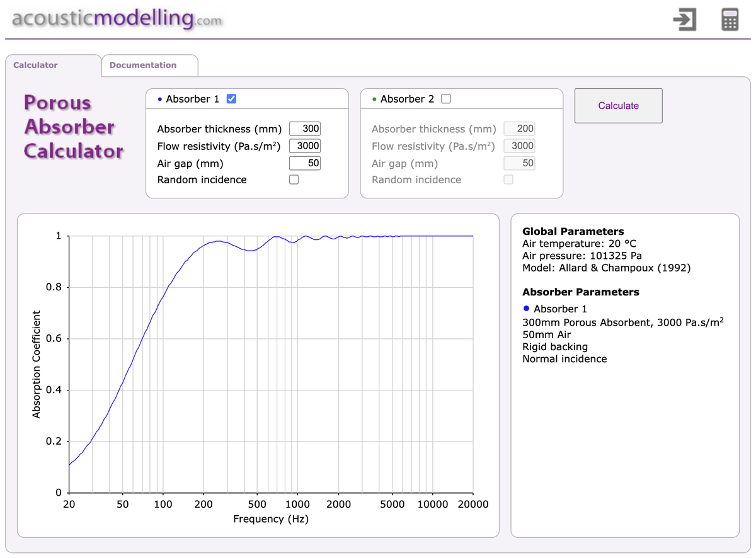Click the Frequency (Hz) axis label
Screen dimensions: 756x558
(271, 519)
